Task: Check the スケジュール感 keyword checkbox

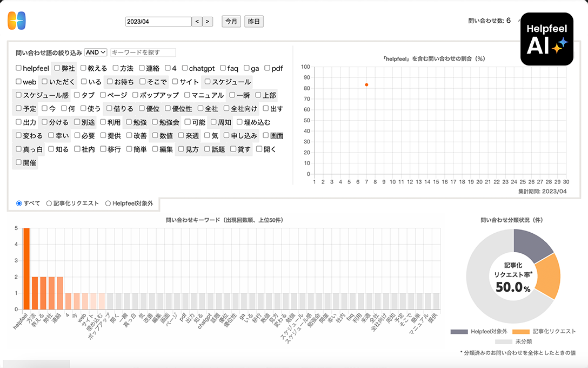Action: (x=18, y=95)
